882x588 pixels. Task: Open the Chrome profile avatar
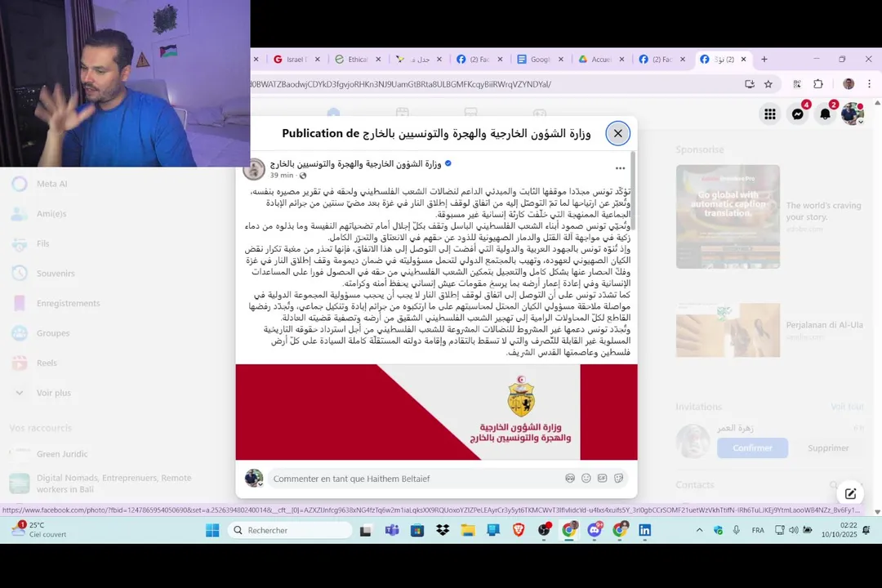coord(849,84)
